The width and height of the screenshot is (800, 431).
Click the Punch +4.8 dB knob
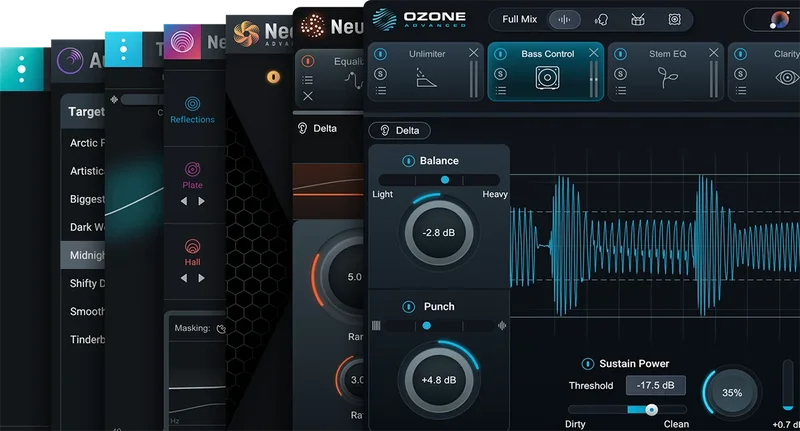click(439, 380)
